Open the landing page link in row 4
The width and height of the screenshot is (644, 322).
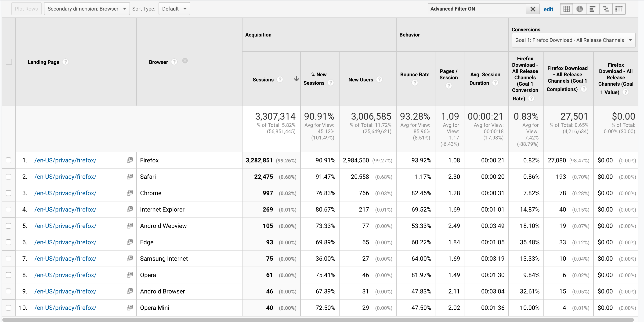click(65, 209)
